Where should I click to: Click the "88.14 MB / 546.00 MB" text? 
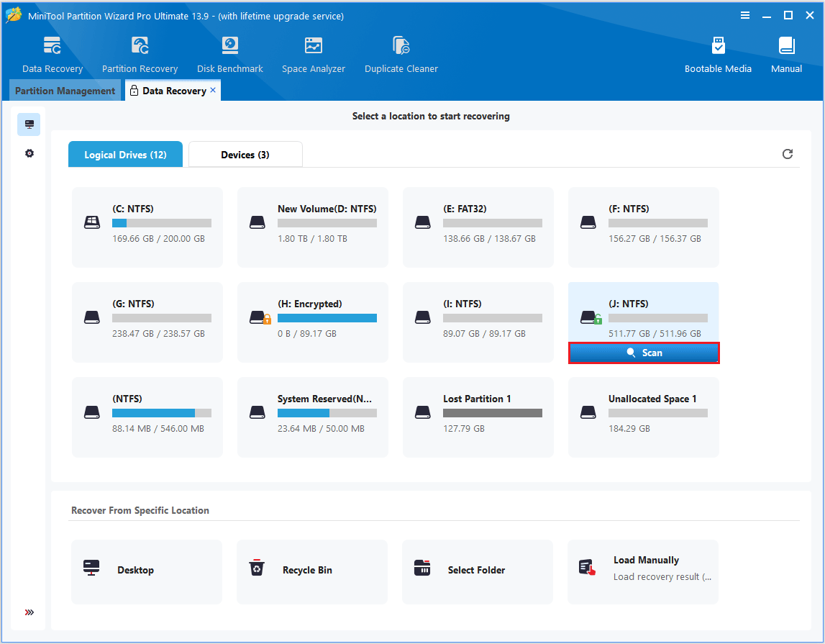pyautogui.click(x=158, y=429)
